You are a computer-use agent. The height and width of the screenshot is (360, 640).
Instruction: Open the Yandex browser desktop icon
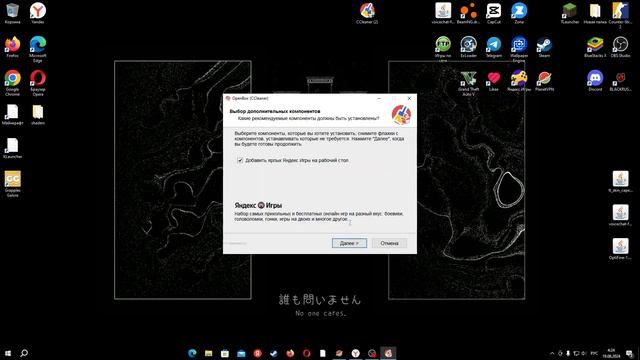[38, 13]
